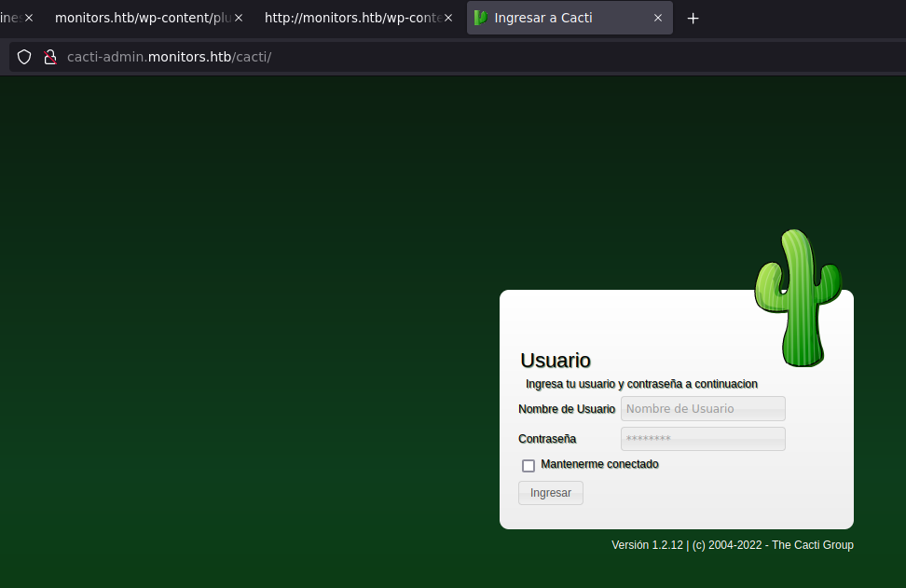Image resolution: width=906 pixels, height=588 pixels.
Task: Enable the 'Mantenerme conectado' checkbox
Action: 528,465
